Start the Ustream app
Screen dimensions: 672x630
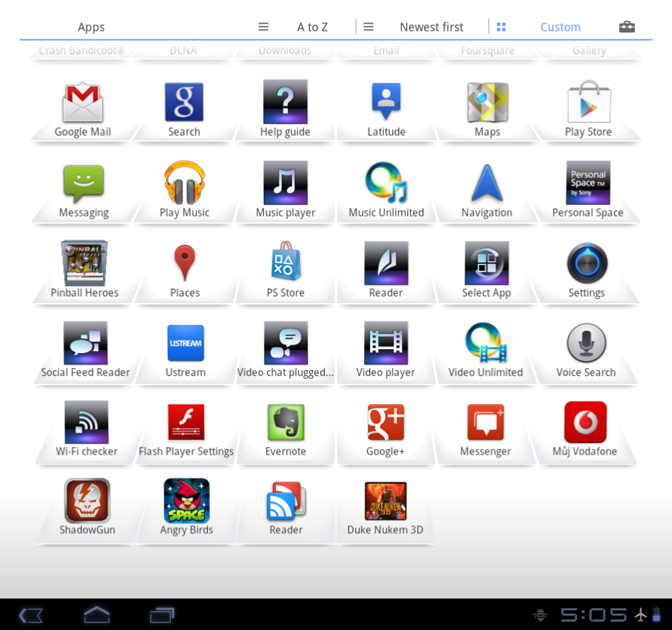[x=185, y=343]
